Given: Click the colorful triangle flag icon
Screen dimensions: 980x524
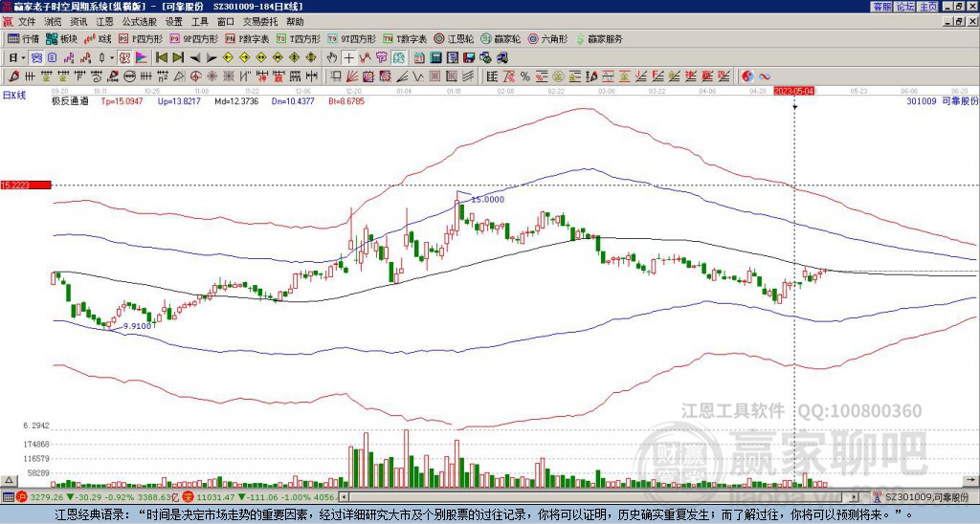Looking at the screenshot, I should click(142, 57).
